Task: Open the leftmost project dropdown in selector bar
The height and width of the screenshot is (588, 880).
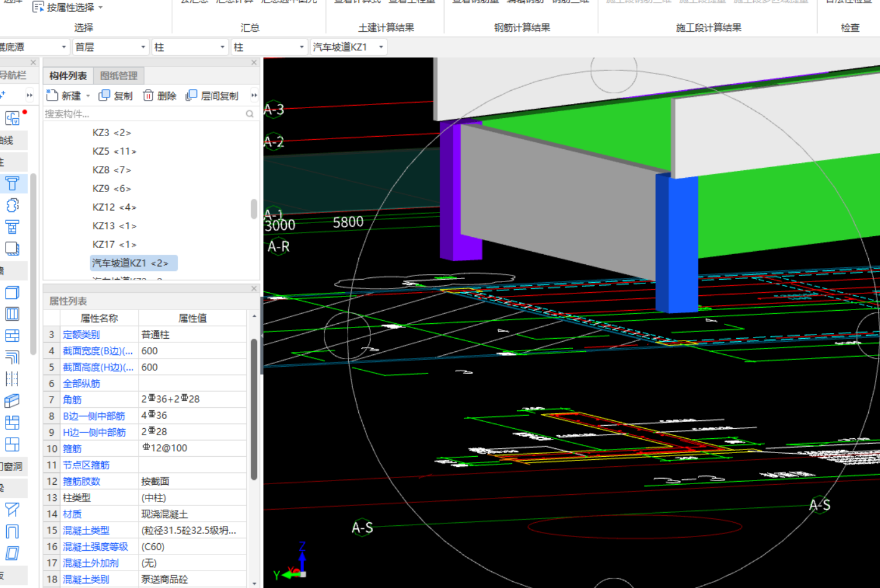Action: click(63, 47)
